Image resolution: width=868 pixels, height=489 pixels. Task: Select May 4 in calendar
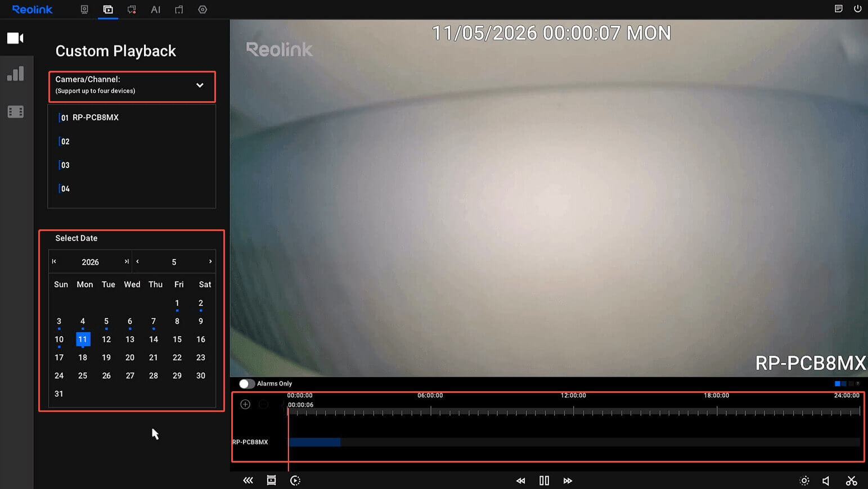(83, 322)
